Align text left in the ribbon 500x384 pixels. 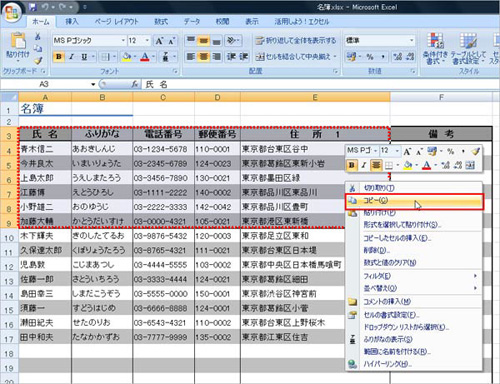pos(191,57)
